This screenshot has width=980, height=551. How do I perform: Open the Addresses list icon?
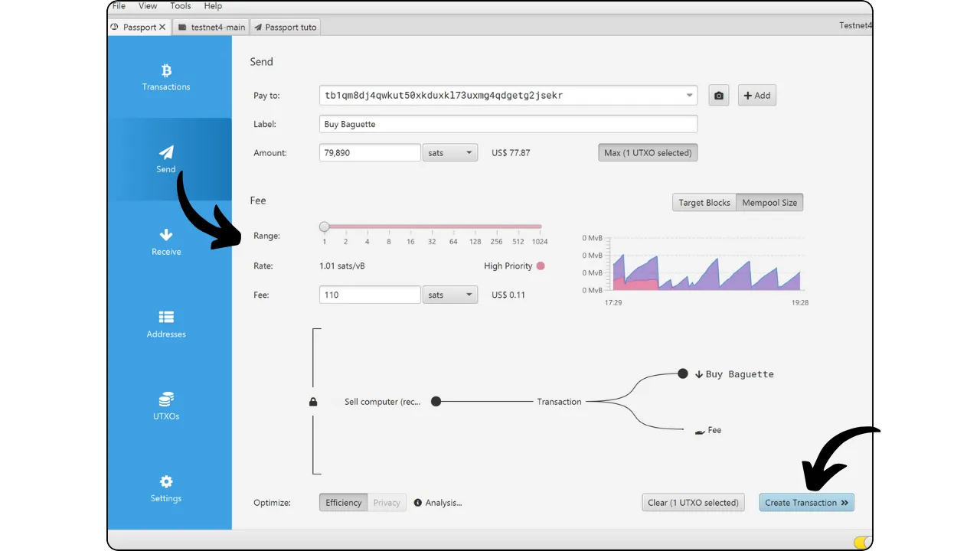[166, 318]
